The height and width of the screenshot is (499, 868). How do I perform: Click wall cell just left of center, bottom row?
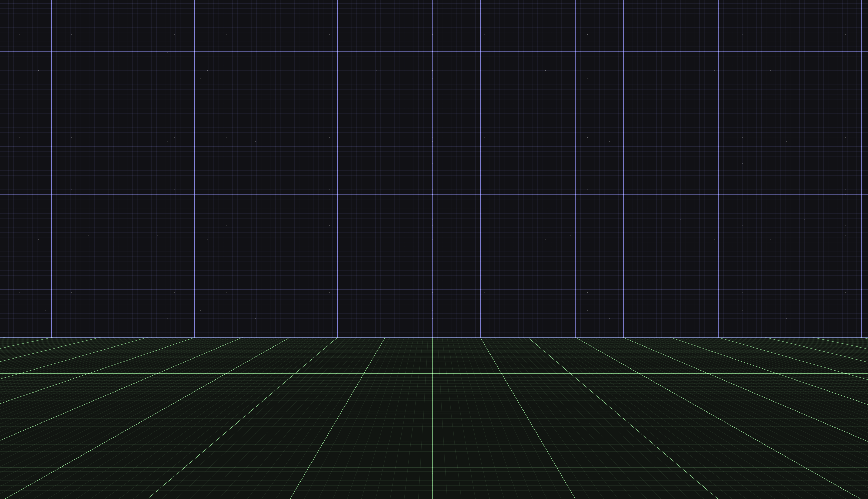tap(409, 313)
